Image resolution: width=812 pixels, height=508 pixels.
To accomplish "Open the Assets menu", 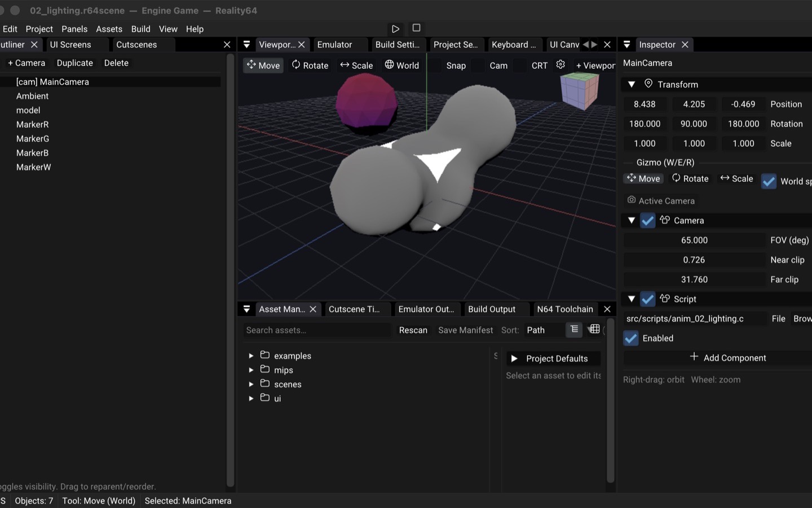I will coord(109,29).
